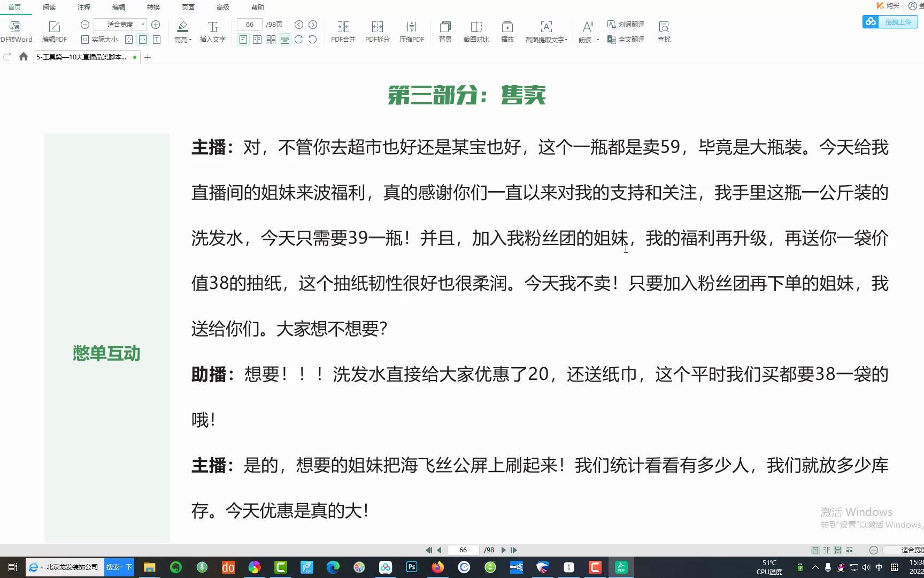Select single-page layout in status bar
The width and height of the screenshot is (924, 578).
coord(815,550)
